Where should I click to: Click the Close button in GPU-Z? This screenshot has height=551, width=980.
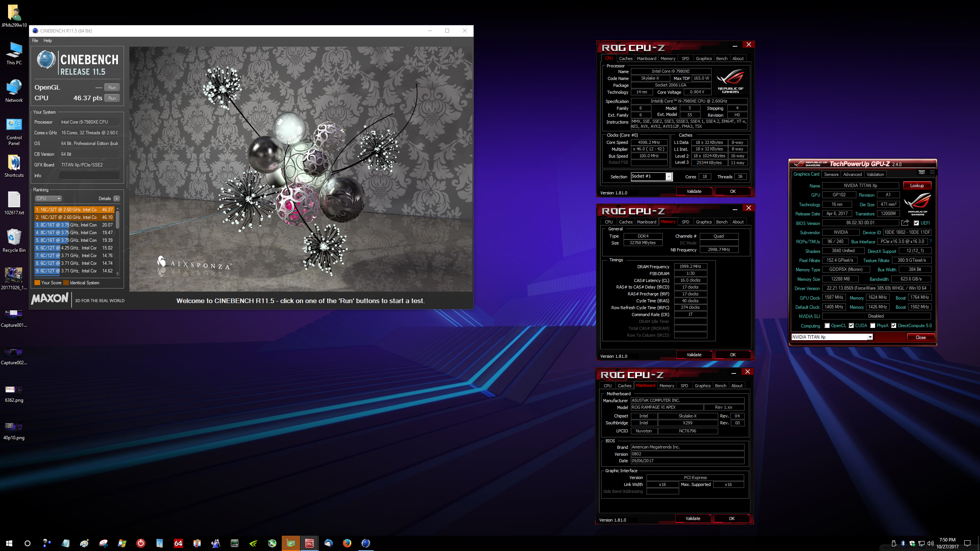coord(921,337)
